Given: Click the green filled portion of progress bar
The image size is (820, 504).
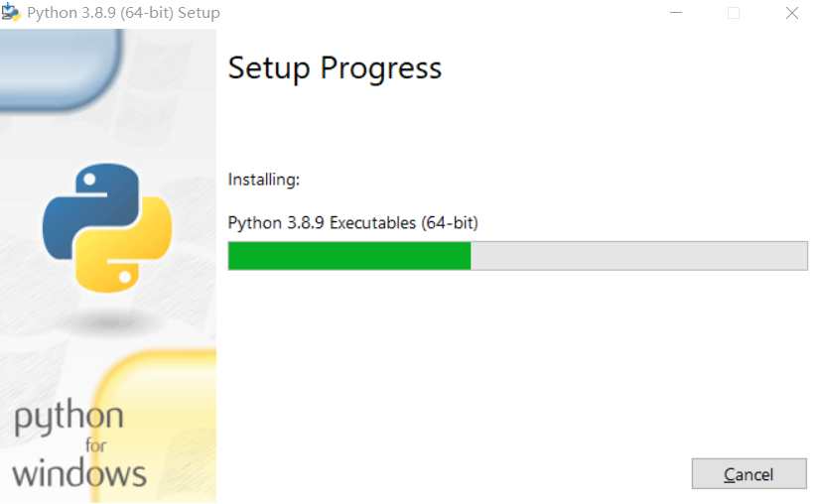Looking at the screenshot, I should coord(348,256).
